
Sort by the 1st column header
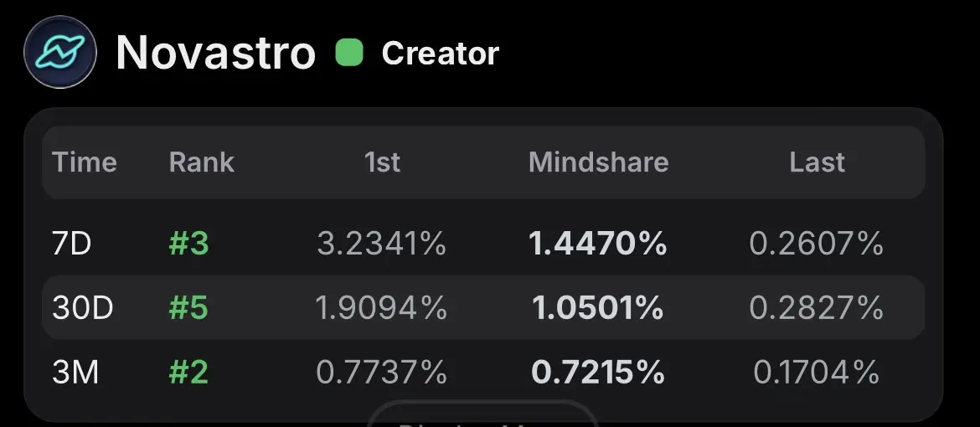(382, 162)
